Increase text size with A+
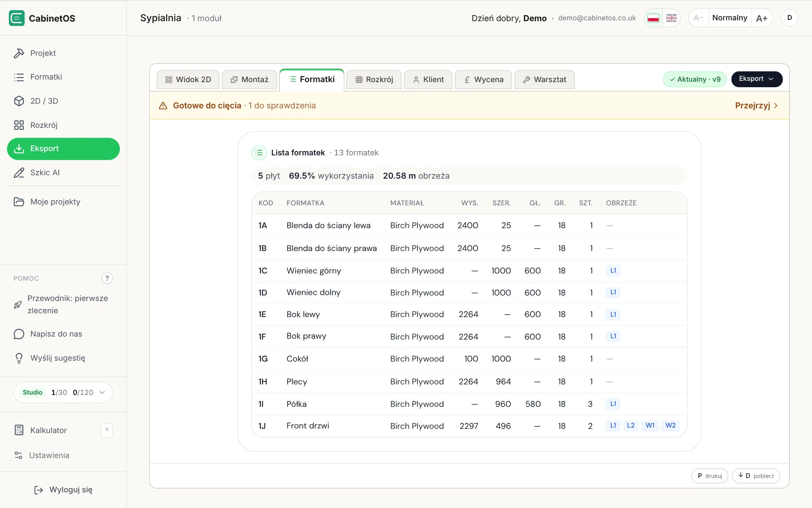The height and width of the screenshot is (508, 812). pos(762,18)
